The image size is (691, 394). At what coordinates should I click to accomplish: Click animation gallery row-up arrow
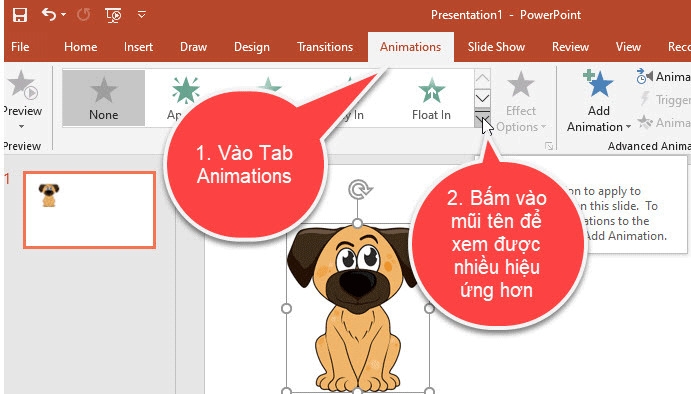(x=483, y=78)
